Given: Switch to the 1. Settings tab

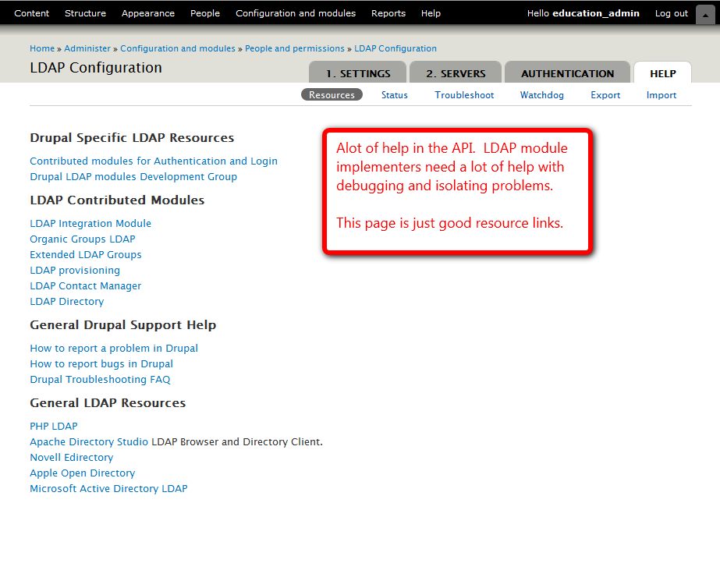Looking at the screenshot, I should pos(357,73).
